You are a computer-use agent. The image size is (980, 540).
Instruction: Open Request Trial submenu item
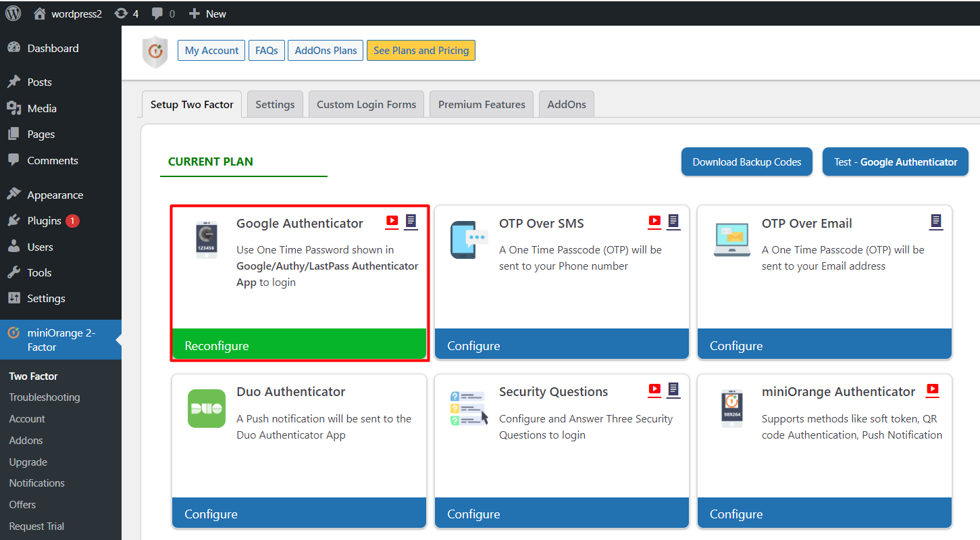point(37,526)
